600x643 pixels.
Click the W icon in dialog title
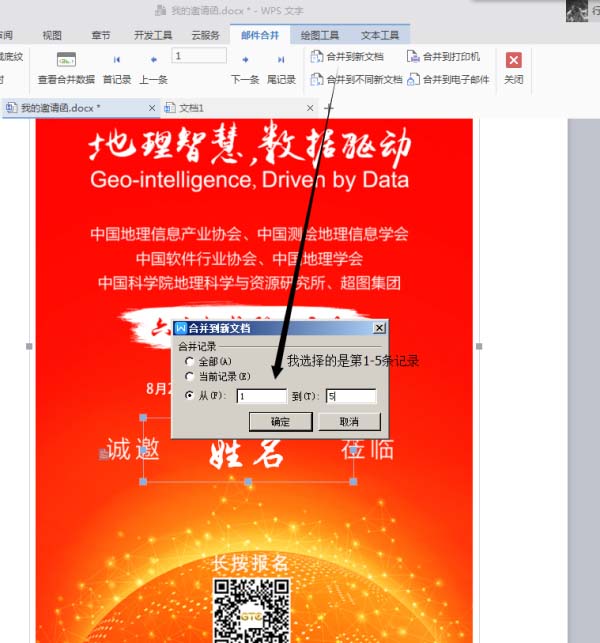coord(180,328)
